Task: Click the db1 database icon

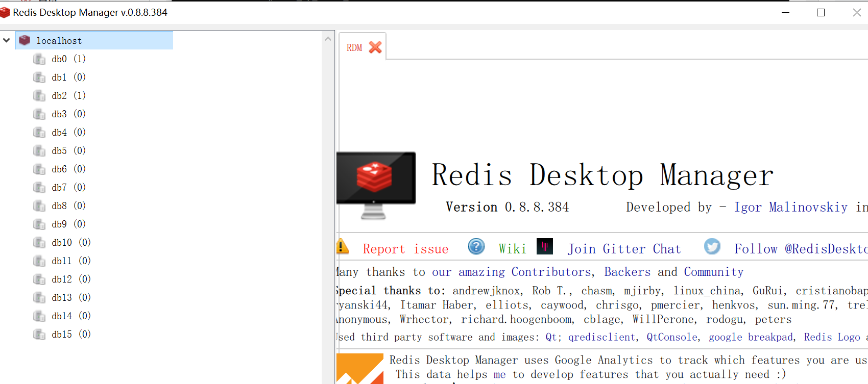Action: (x=39, y=77)
